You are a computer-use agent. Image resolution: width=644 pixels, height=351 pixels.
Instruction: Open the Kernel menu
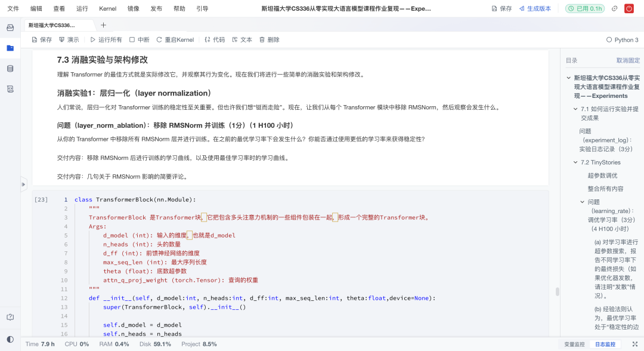pos(109,8)
